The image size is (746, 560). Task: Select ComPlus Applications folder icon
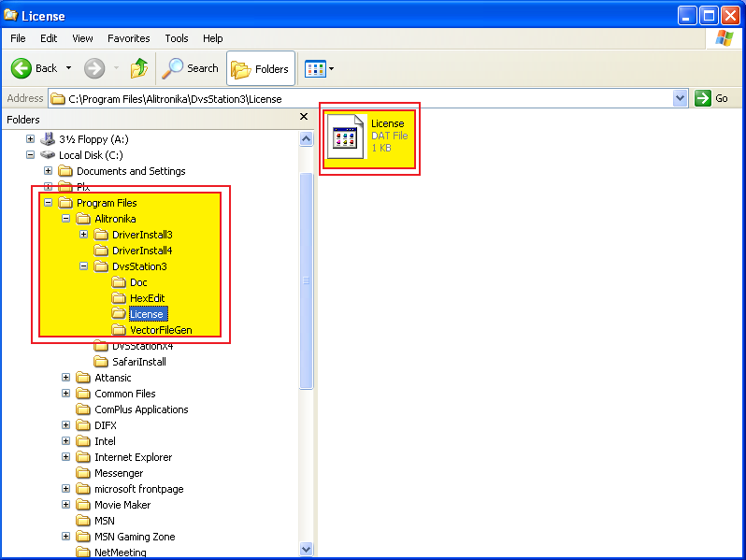(83, 409)
